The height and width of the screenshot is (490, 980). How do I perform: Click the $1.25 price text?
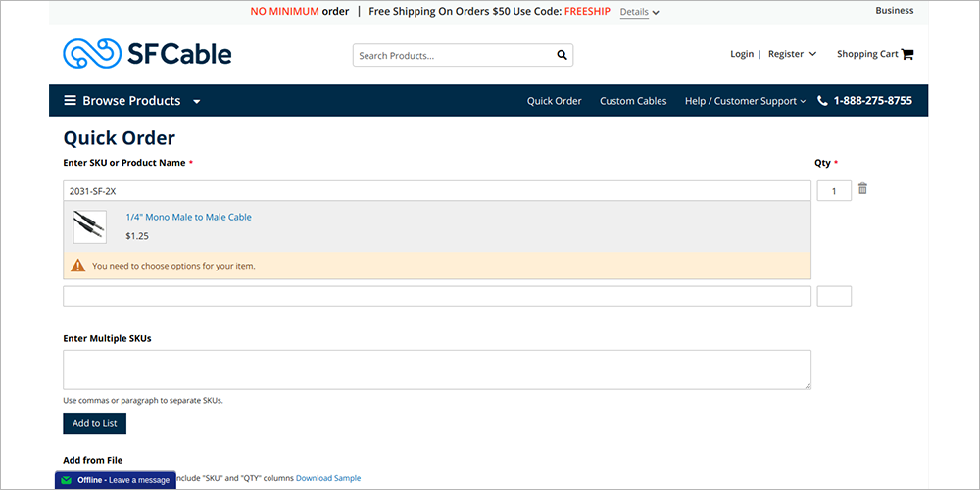click(x=137, y=236)
